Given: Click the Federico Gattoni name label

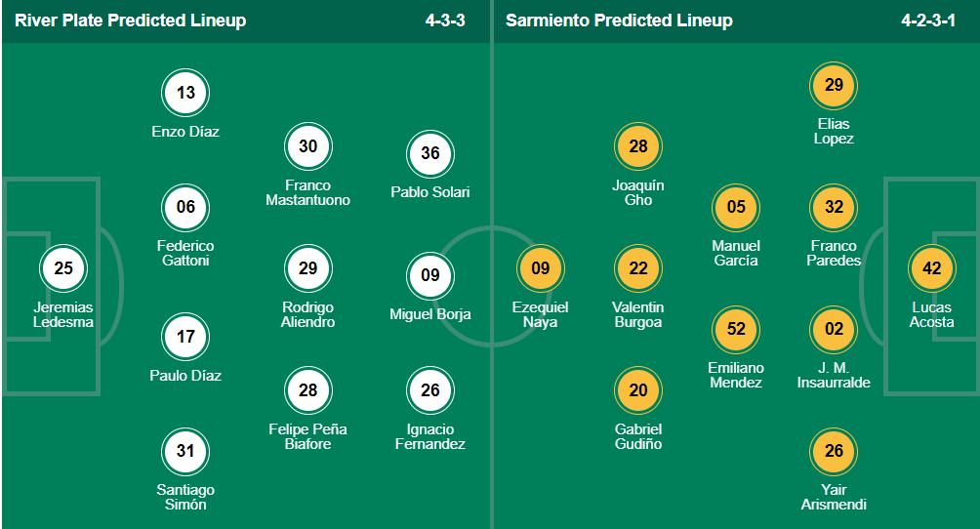Looking at the screenshot, I should [x=185, y=253].
